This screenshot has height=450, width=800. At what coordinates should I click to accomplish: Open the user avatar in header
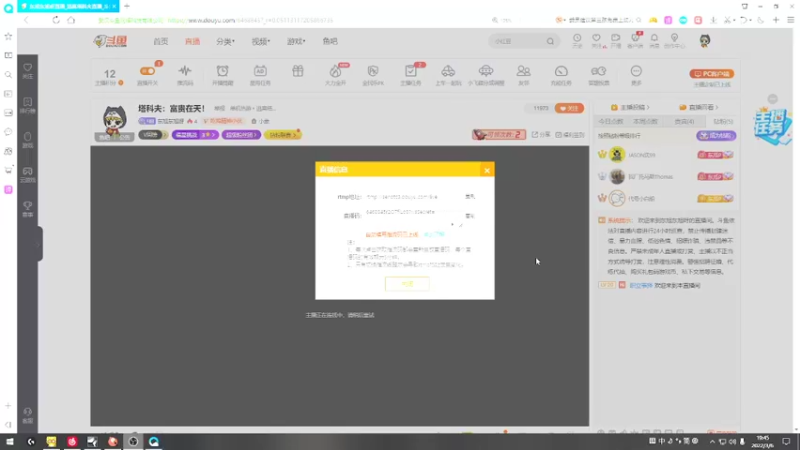pos(705,41)
